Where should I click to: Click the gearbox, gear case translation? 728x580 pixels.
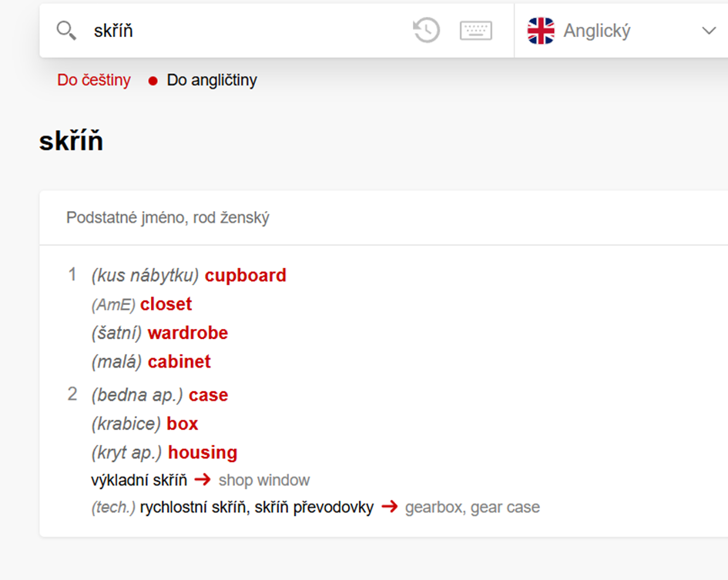coord(472,507)
